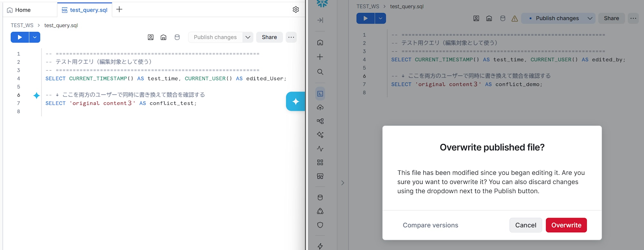The height and width of the screenshot is (250, 644).
Task: Select the test_query.sql tab in left window
Action: (x=84, y=10)
